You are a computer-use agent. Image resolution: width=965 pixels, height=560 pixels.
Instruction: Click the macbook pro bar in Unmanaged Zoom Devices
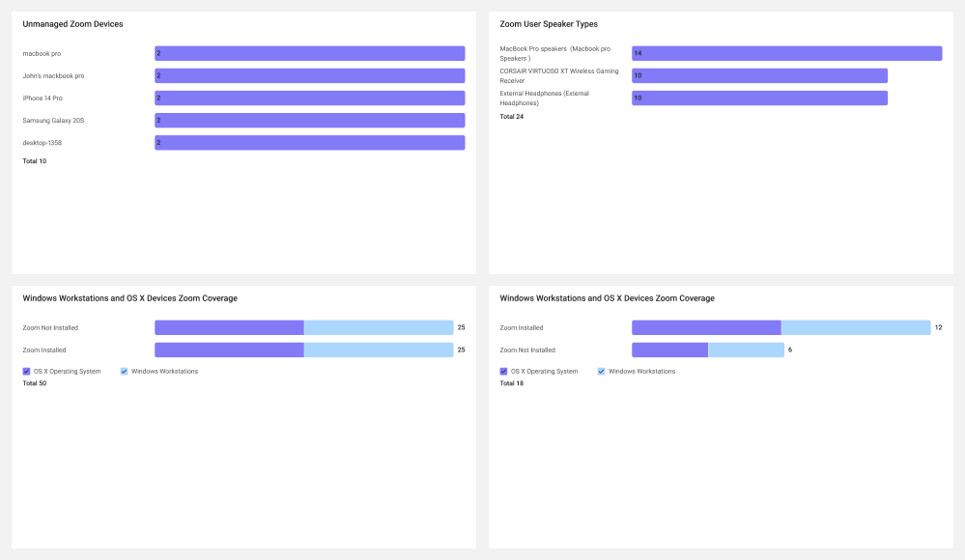pyautogui.click(x=309, y=53)
